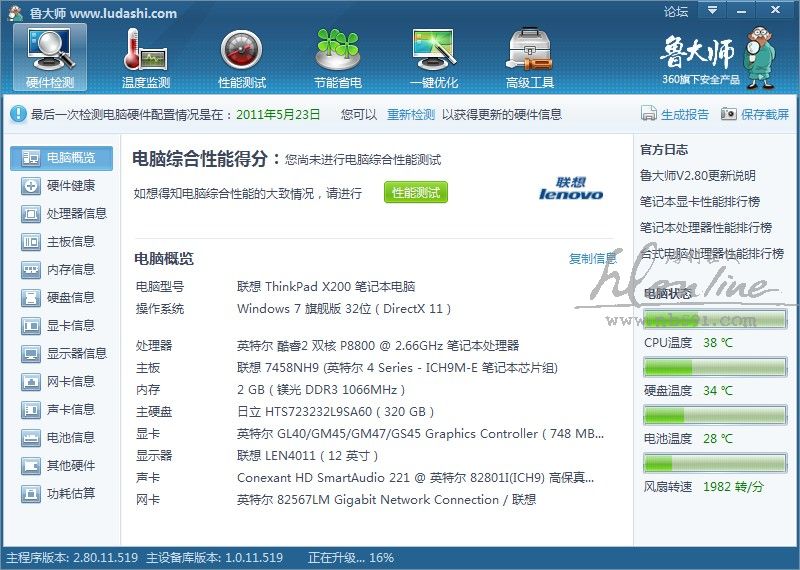Click the Windows 7 旗舰版 32位 text
The height and width of the screenshot is (570, 800).
[344, 309]
